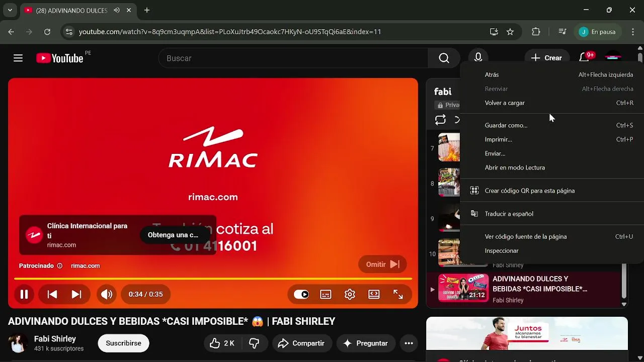Open the En pausa profile chip

tap(597, 32)
